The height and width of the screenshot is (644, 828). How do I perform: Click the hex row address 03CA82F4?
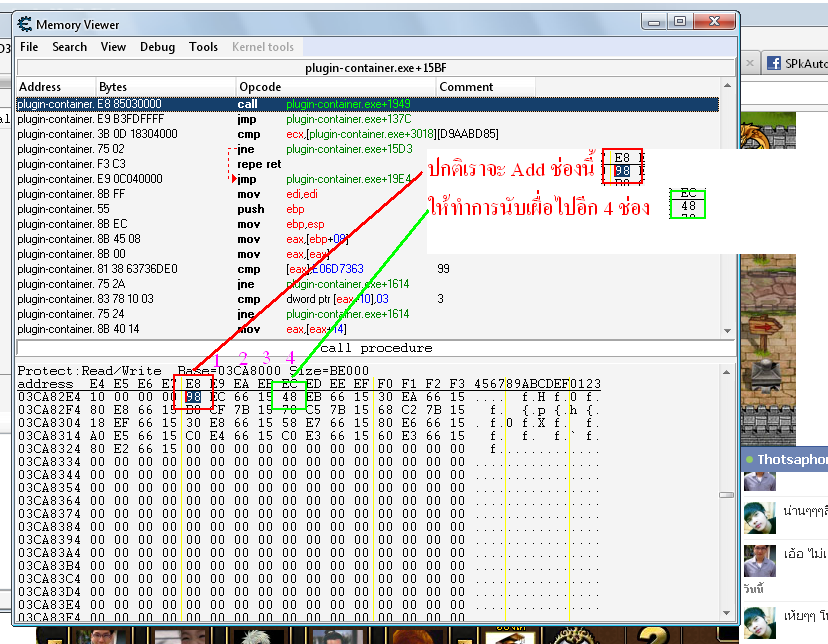pos(49,410)
